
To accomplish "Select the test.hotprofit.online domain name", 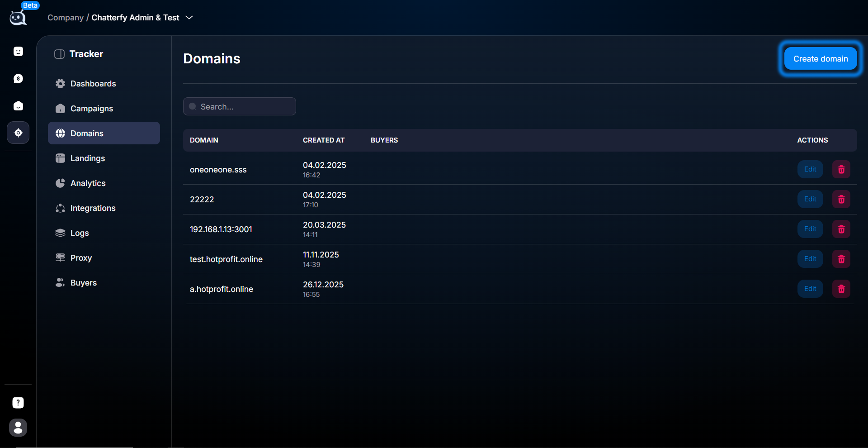I will point(226,259).
